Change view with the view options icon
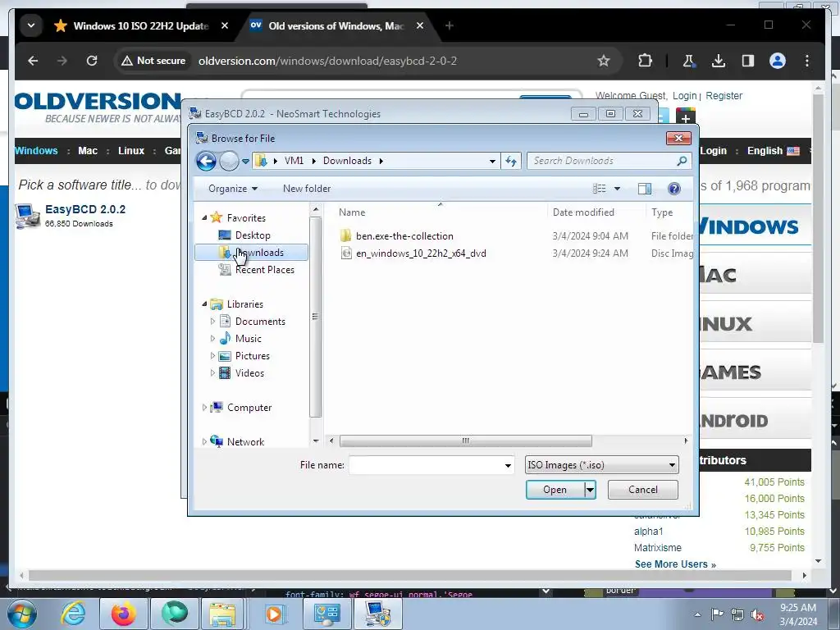840x630 pixels. [x=600, y=189]
